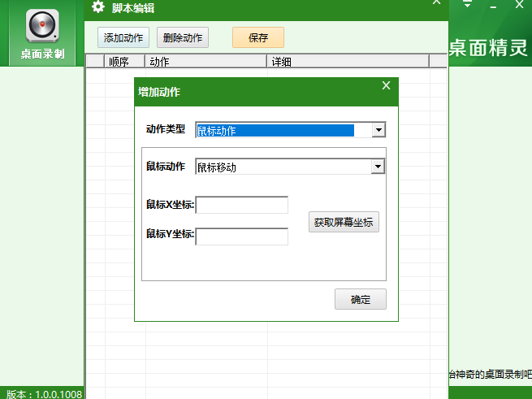Click 添加动作 button
Viewport: 532px width, 399px height.
(x=123, y=37)
